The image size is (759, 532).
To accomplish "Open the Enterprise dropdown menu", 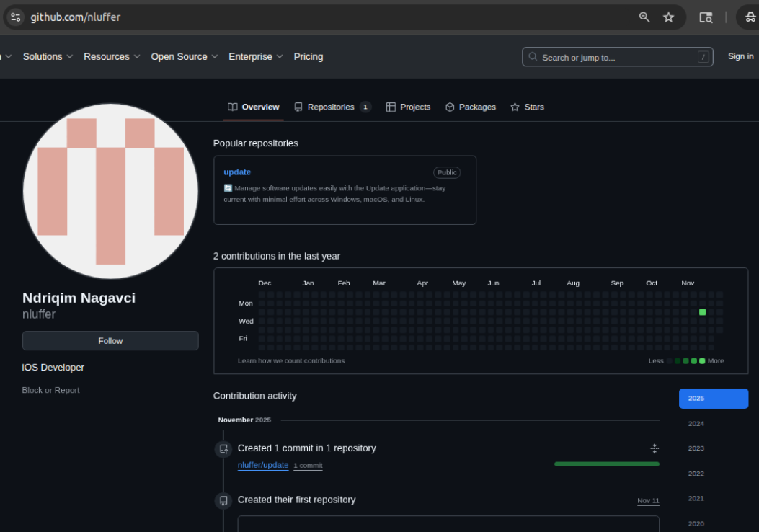I will (x=255, y=57).
